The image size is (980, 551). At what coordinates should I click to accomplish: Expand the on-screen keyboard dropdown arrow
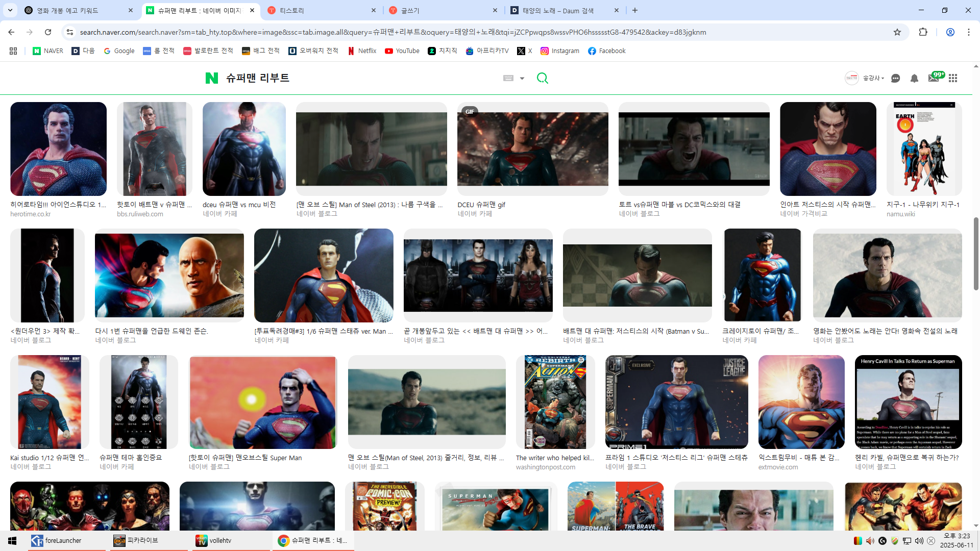522,78
